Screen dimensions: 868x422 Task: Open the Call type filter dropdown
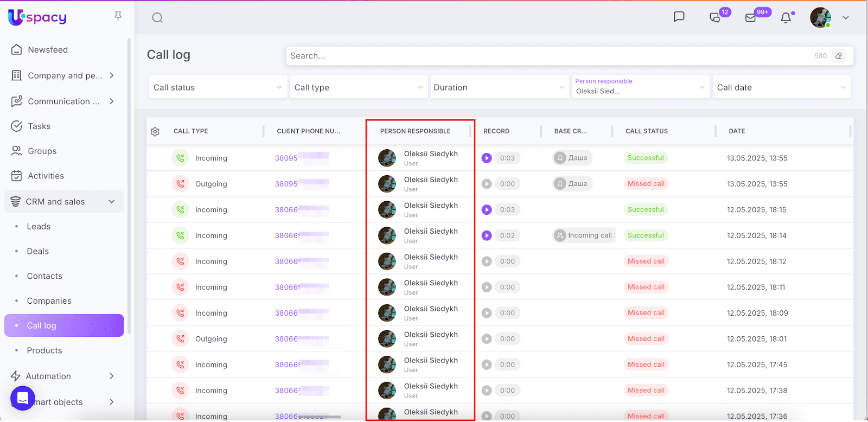358,87
